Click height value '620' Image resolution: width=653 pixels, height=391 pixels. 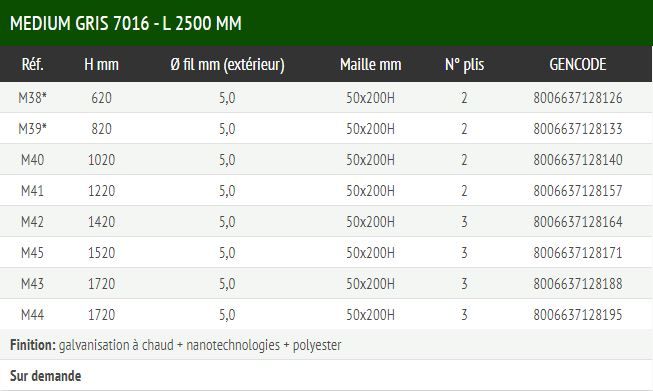pyautogui.click(x=102, y=98)
